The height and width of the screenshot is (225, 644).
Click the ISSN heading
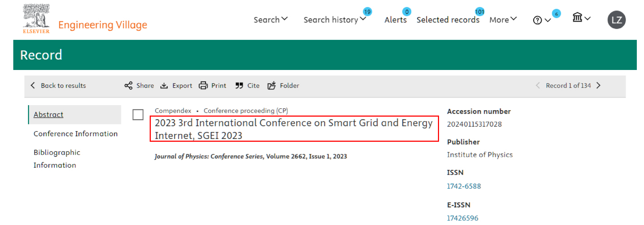[455, 172]
